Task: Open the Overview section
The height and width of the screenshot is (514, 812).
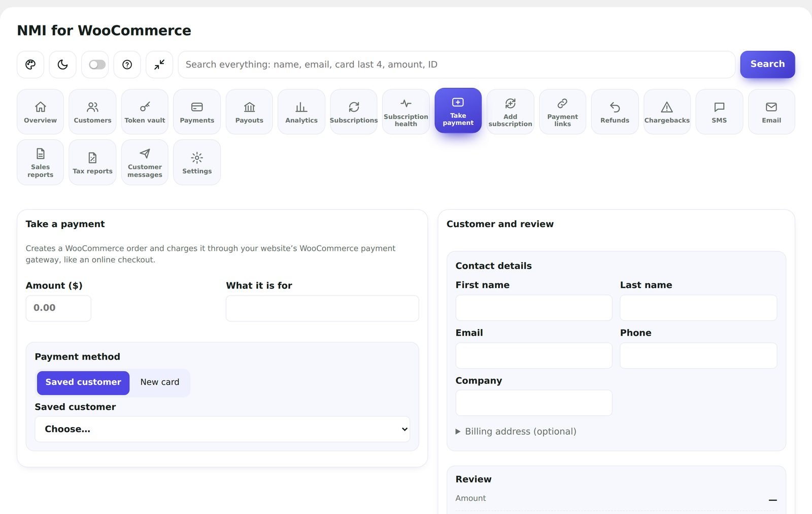Action: coord(40,112)
